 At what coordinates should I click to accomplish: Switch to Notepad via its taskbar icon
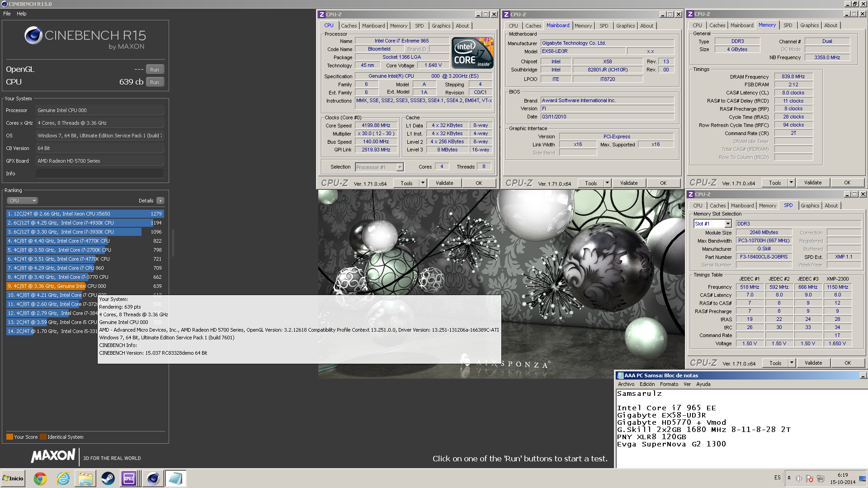175,479
